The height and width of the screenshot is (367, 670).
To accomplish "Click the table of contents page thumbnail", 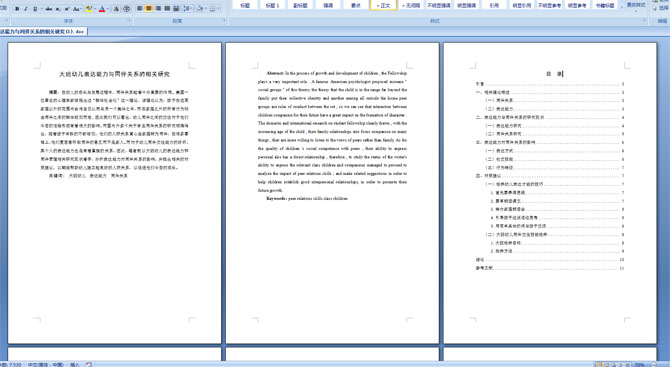I will [x=550, y=193].
